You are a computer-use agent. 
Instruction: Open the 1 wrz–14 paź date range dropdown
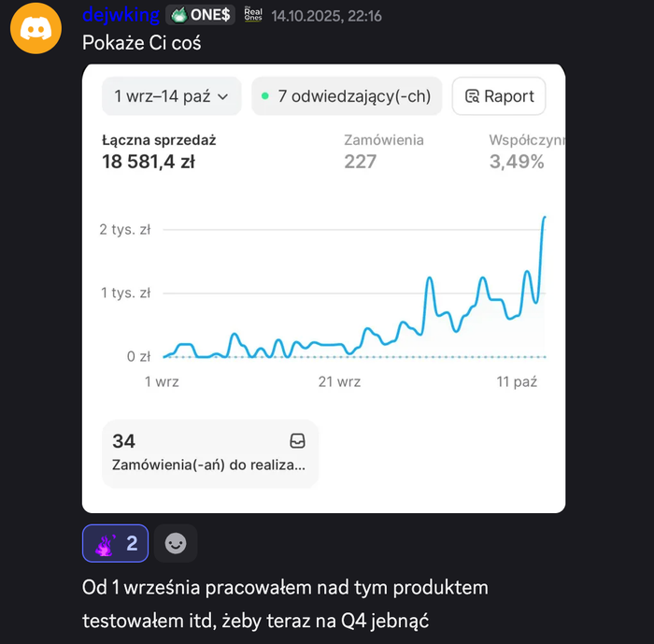pyautogui.click(x=170, y=96)
